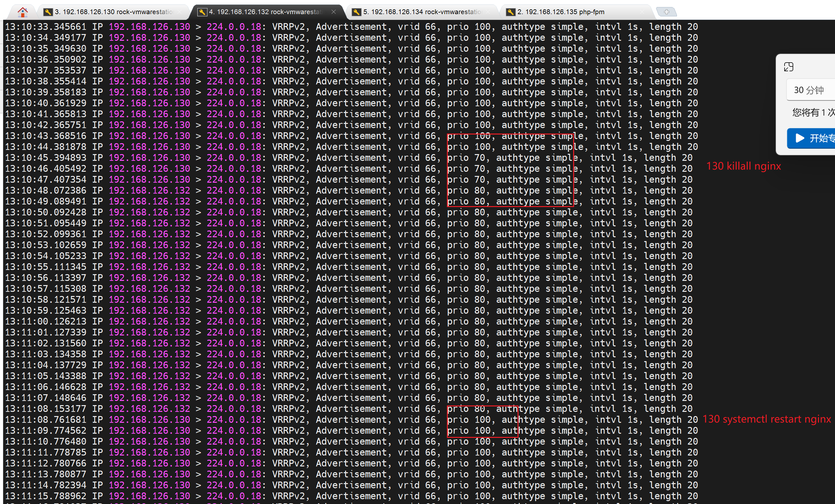The image size is (835, 504).
Task: Shrink focus panel to compact view
Action: pos(788,67)
